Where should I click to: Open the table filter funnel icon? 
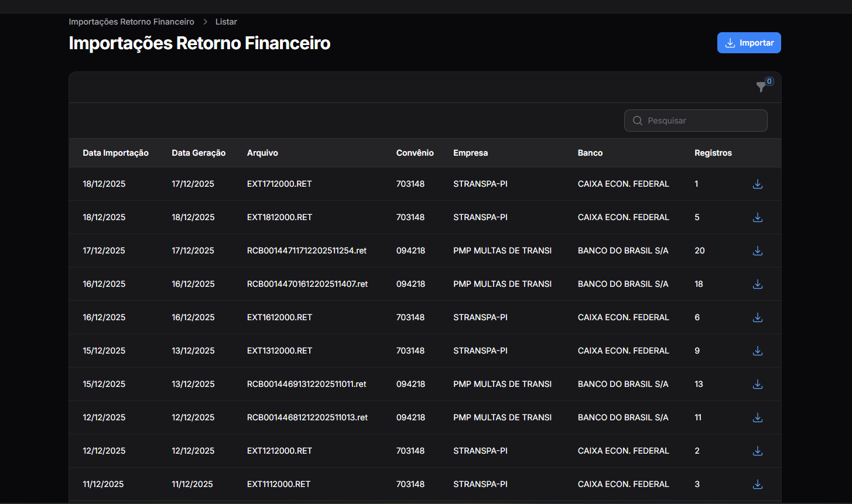(761, 87)
